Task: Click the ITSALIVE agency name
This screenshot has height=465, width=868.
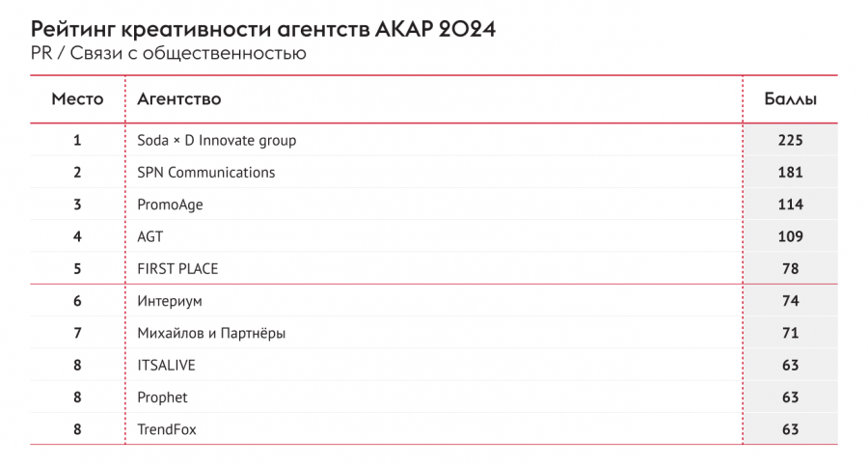Action: (167, 366)
